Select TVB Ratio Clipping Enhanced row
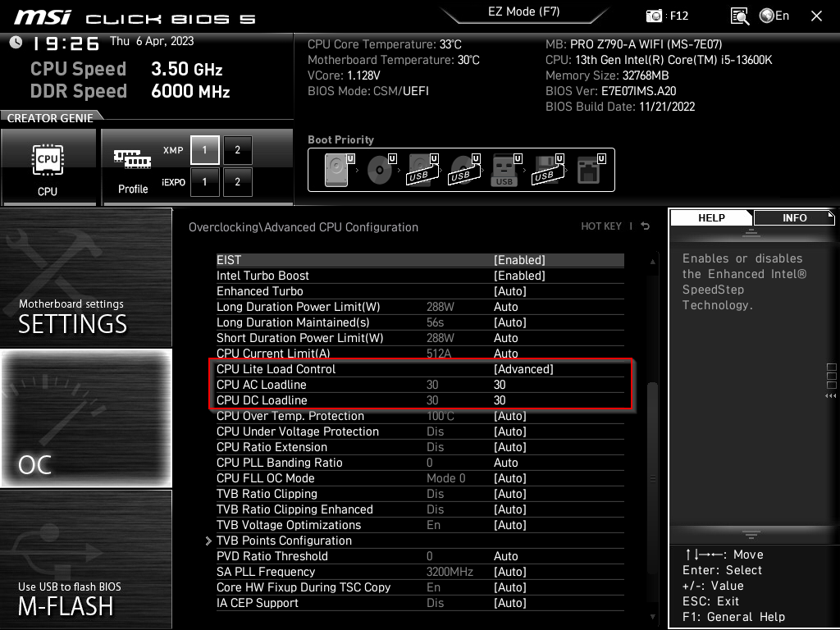 coord(420,509)
